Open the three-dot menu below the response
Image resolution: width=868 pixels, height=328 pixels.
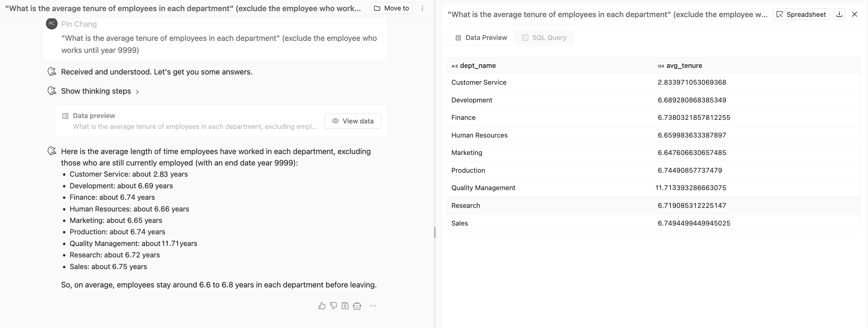(373, 306)
